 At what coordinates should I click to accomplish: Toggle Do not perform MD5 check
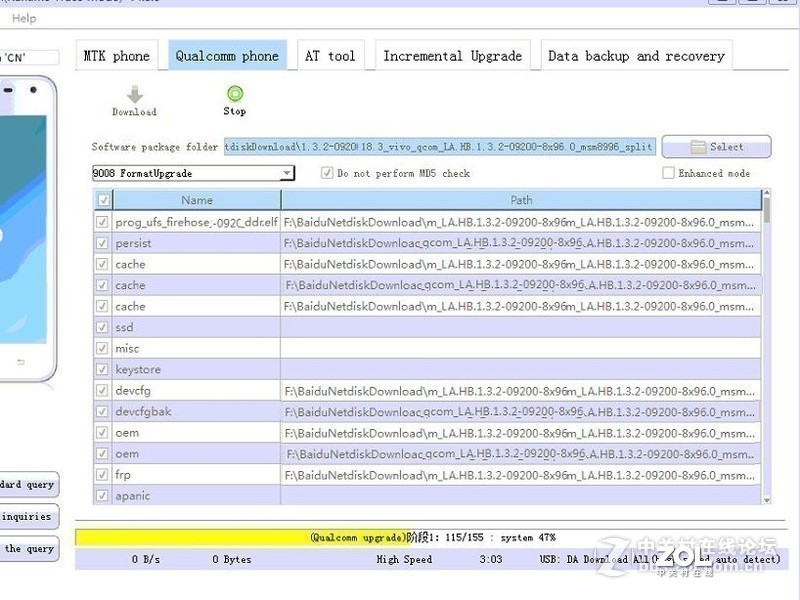327,173
